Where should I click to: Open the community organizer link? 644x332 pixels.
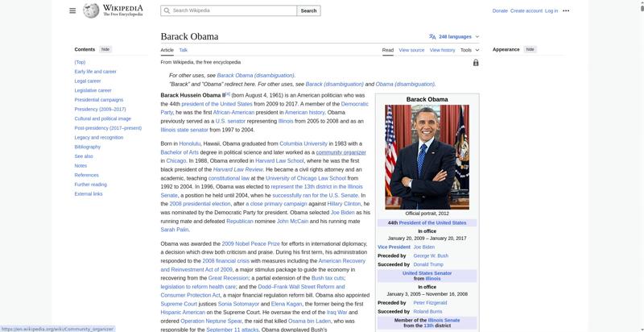coord(341,152)
